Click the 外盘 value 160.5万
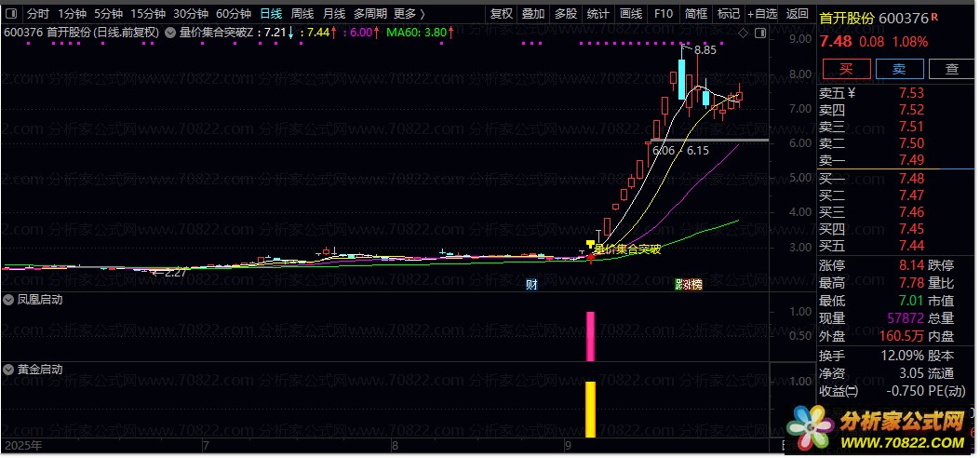The image size is (980, 458). [901, 337]
